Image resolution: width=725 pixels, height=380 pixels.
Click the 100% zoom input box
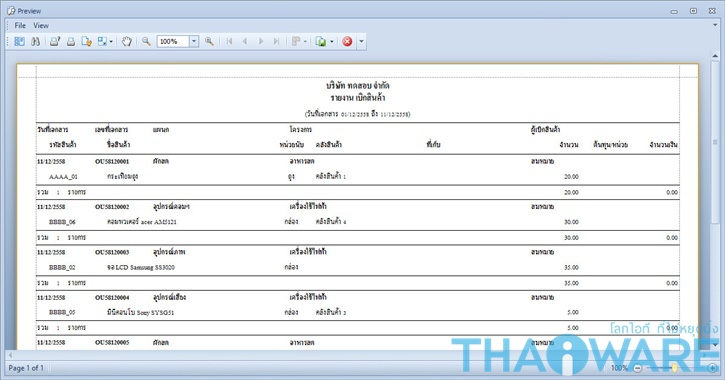173,42
